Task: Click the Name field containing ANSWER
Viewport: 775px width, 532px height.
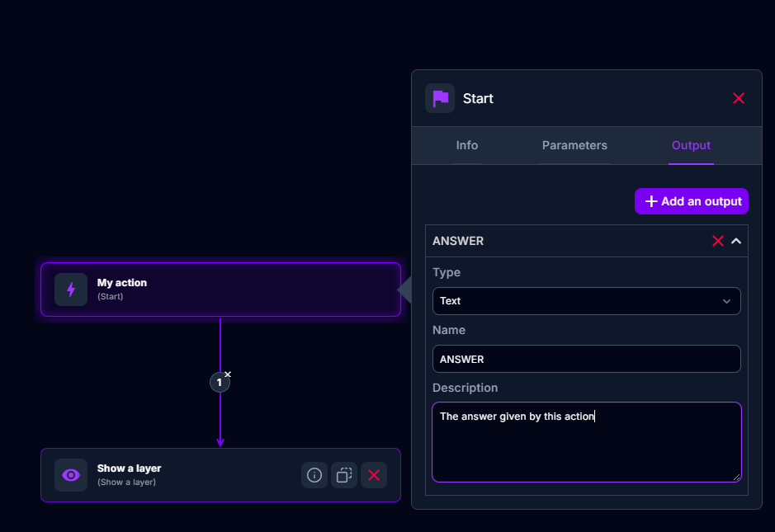Action: 586,359
